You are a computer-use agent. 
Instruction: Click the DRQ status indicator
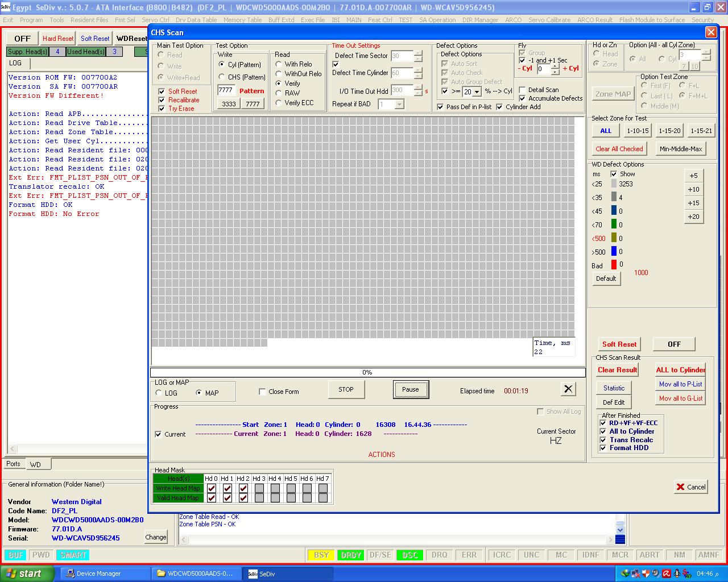pos(439,555)
